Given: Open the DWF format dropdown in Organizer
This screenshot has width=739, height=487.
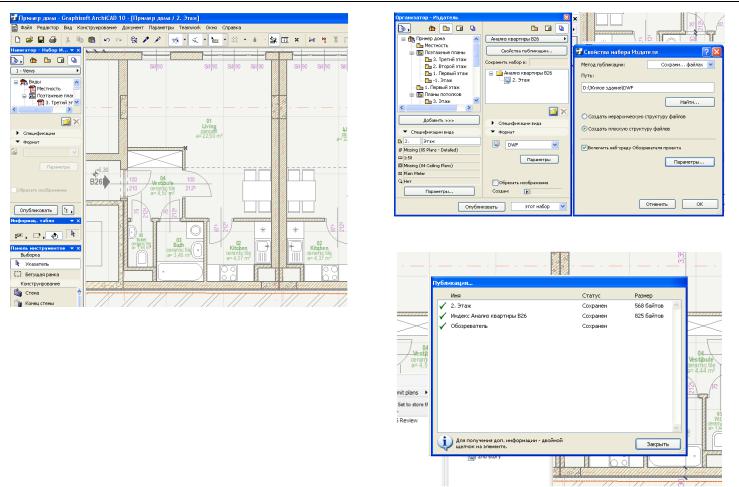Looking at the screenshot, I should (x=532, y=145).
